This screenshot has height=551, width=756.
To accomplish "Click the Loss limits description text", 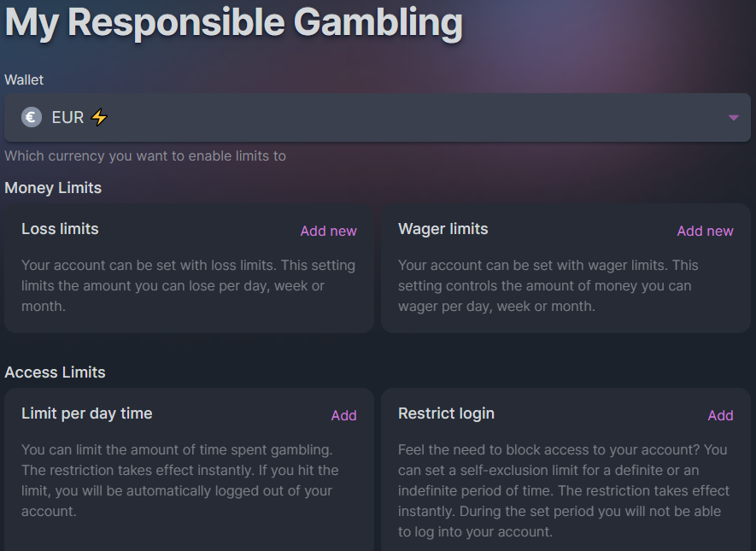I will point(188,285).
